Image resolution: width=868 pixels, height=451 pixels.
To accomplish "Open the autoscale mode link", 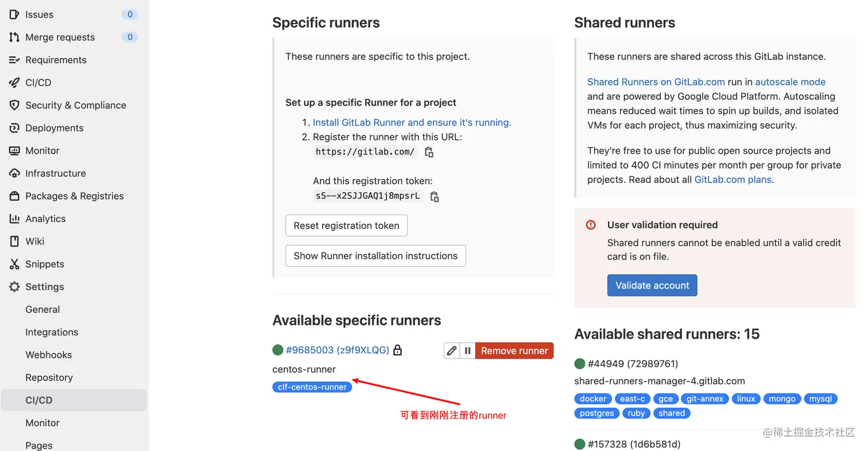I will [790, 81].
